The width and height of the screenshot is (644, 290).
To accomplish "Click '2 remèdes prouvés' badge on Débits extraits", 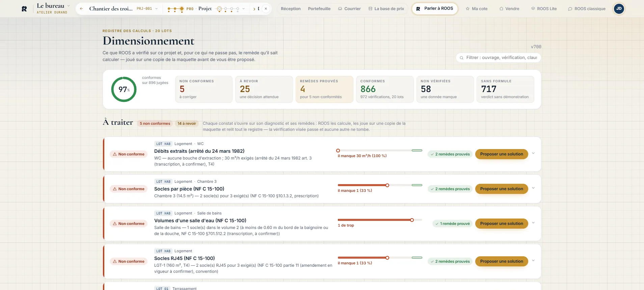I will pyautogui.click(x=450, y=154).
